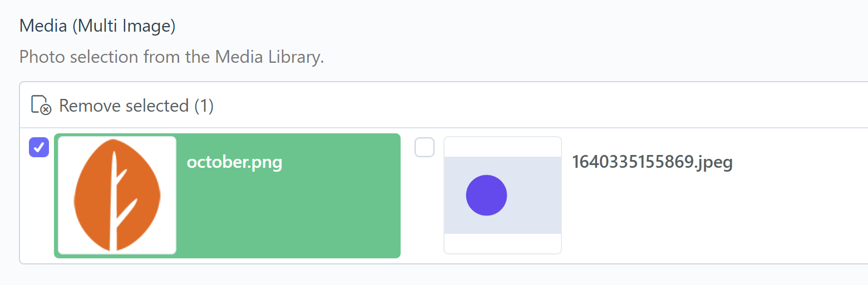
Task: Click the Photo selection description text
Action: pyautogui.click(x=171, y=57)
